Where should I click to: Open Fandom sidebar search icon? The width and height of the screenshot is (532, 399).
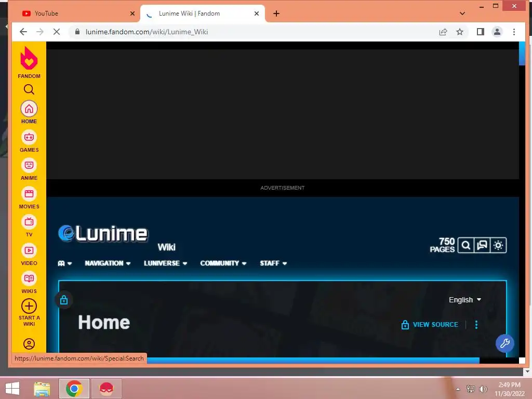(29, 89)
